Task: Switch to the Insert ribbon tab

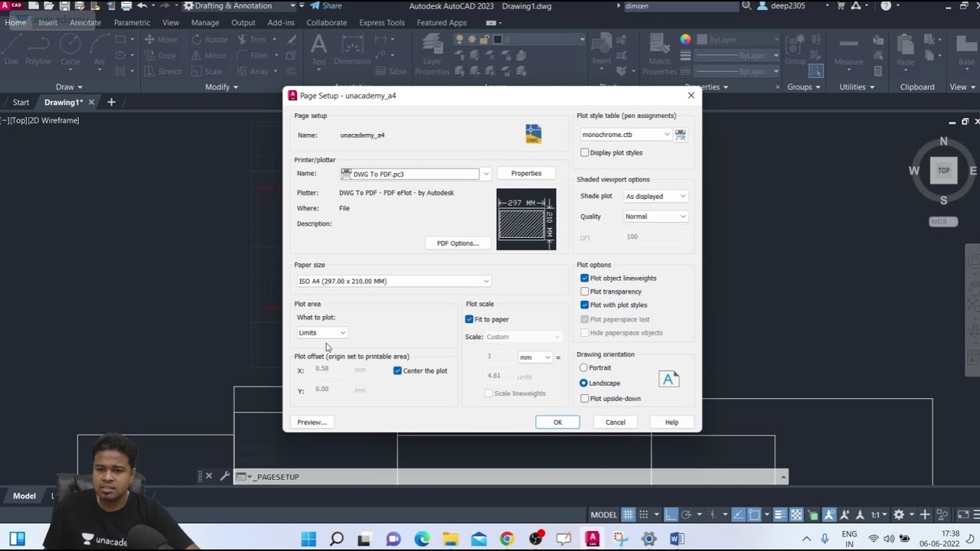Action: click(47, 23)
